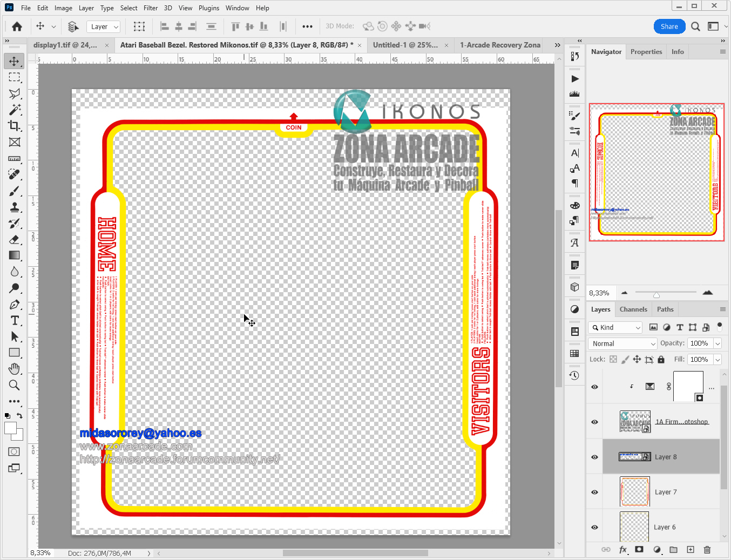Toggle visibility of Layer 6
Image resolution: width=731 pixels, height=560 pixels.
coord(594,527)
